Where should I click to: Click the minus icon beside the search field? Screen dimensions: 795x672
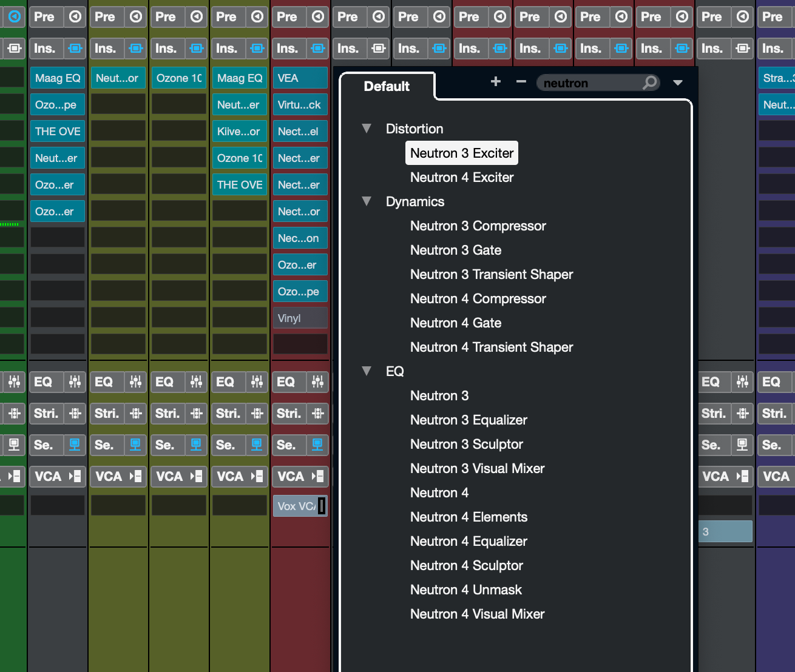point(521,81)
